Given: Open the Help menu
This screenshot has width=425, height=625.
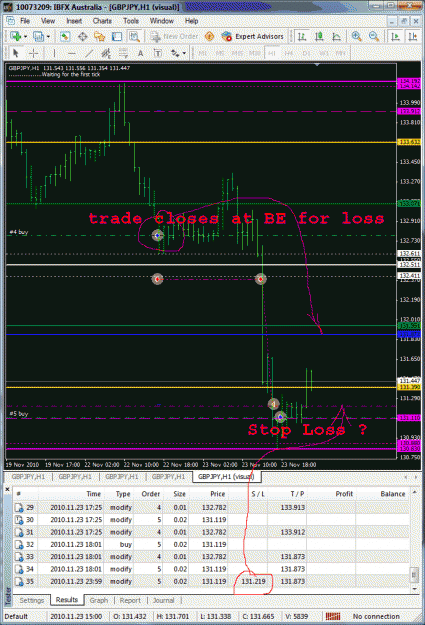Looking at the screenshot, I should (x=191, y=21).
